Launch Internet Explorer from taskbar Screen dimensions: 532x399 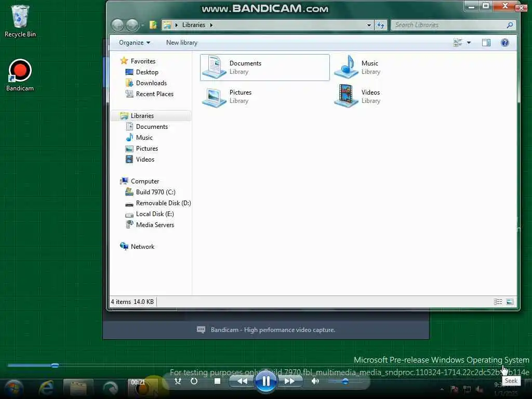46,389
